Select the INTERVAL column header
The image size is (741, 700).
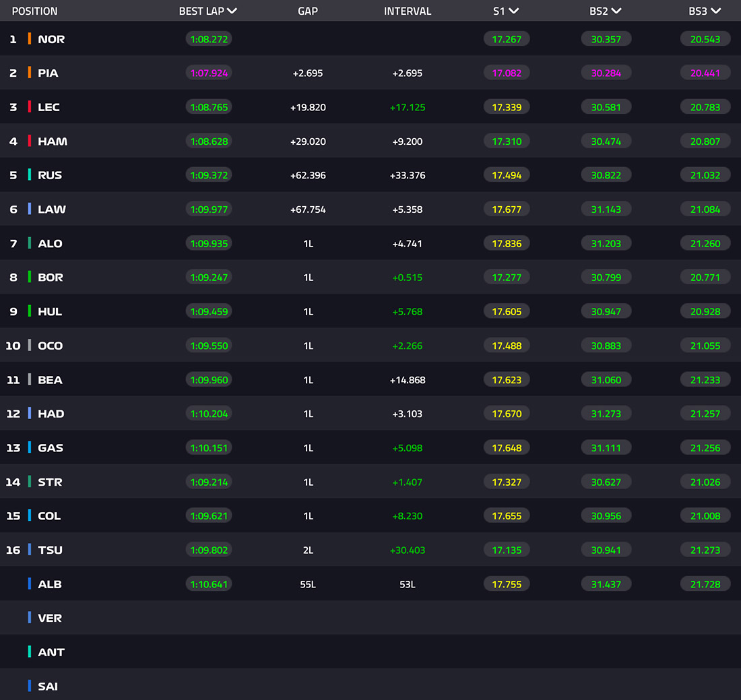tap(408, 11)
